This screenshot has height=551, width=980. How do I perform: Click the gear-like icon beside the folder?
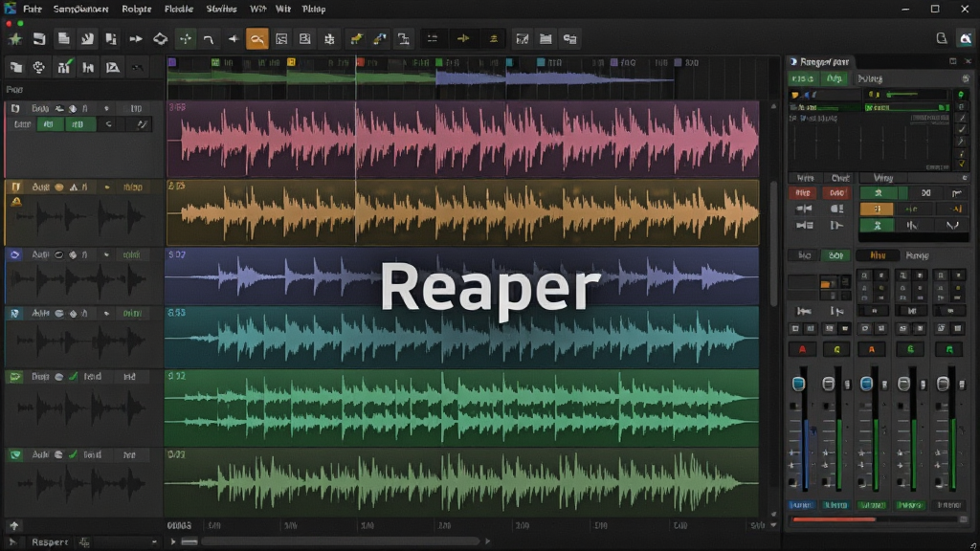[x=38, y=68]
